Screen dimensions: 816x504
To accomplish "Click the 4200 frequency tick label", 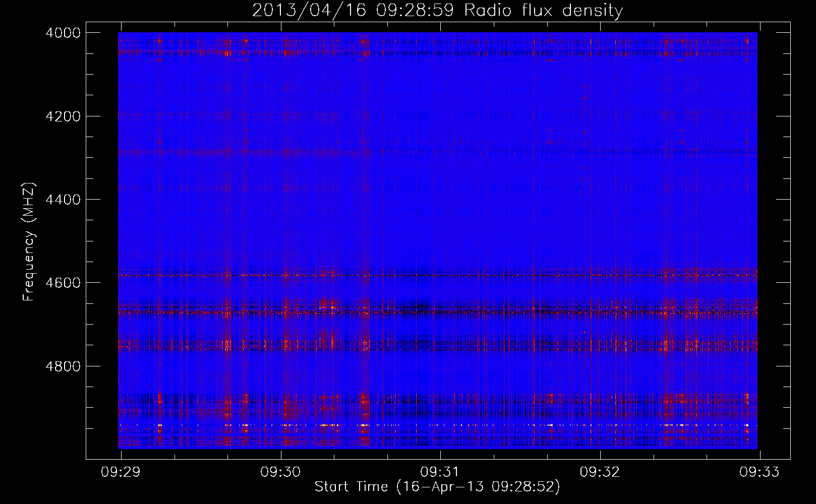I will click(63, 116).
